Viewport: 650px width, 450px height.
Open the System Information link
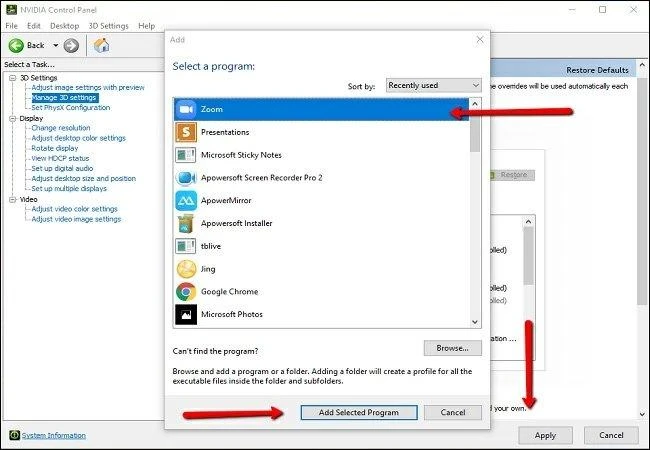(54, 436)
